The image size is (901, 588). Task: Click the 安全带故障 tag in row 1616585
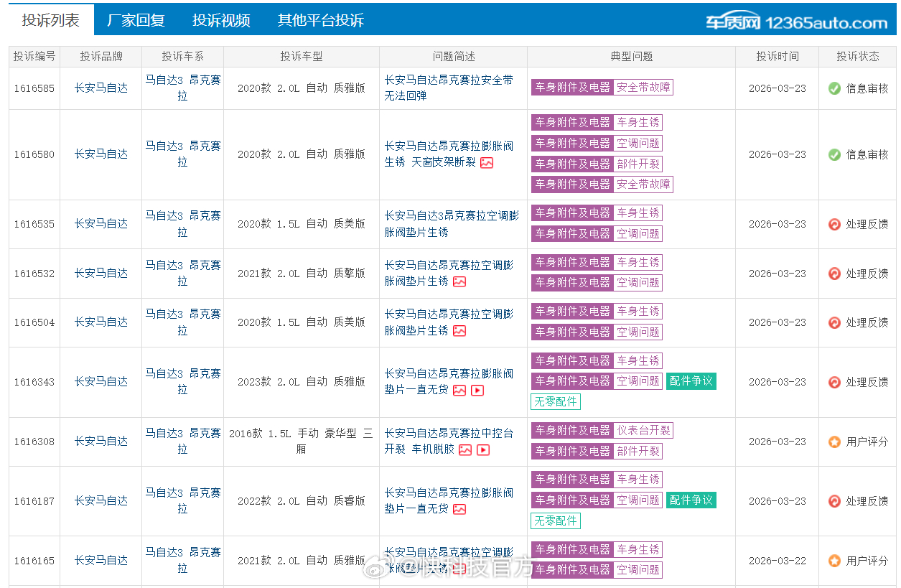pos(643,87)
